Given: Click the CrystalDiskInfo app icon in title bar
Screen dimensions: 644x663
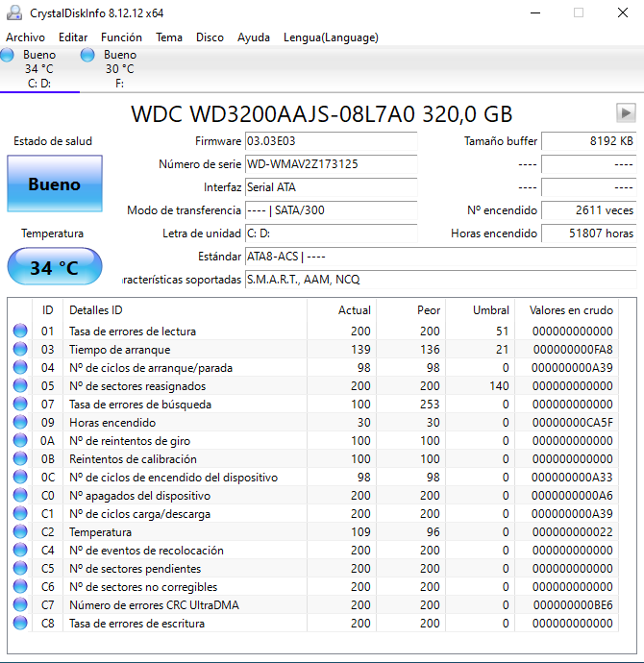Looking at the screenshot, I should (14, 12).
